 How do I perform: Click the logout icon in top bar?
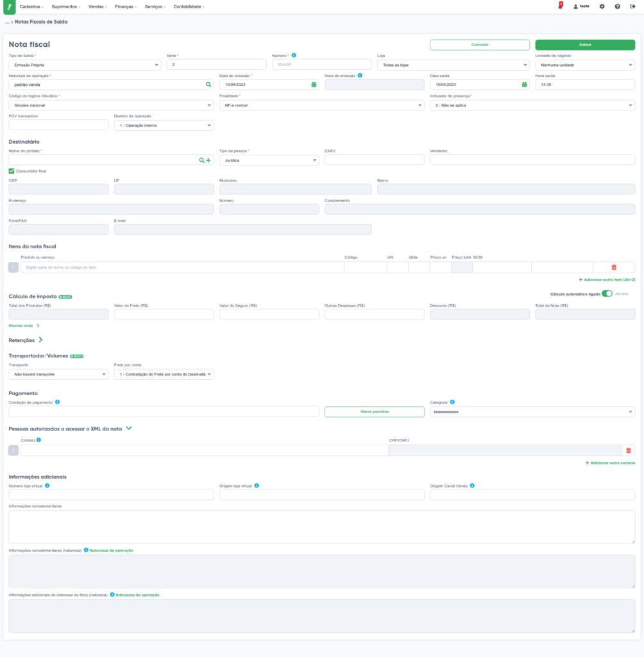(632, 6)
